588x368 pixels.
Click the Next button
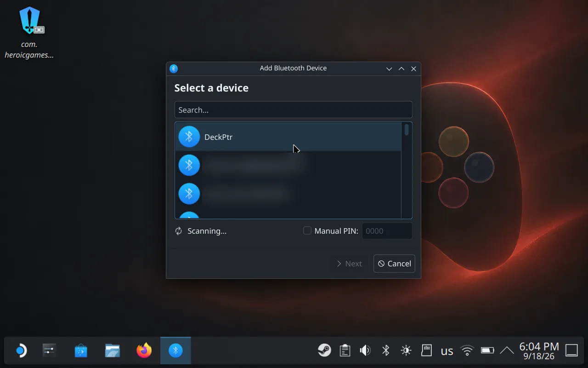[349, 264]
